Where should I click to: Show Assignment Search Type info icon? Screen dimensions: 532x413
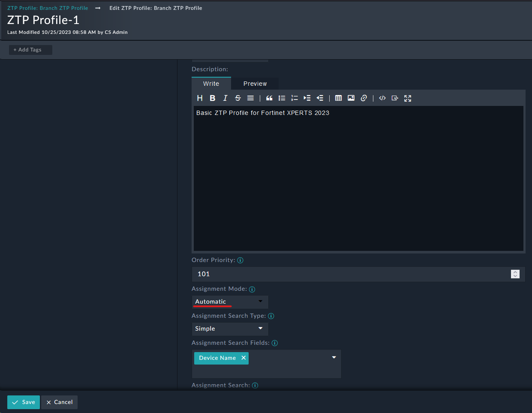coord(271,316)
